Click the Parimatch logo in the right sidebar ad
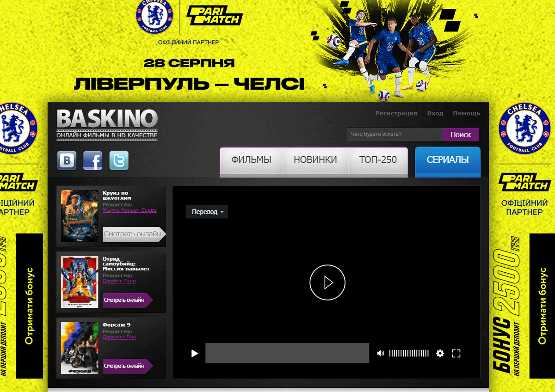This screenshot has width=555, height=392. (x=524, y=183)
